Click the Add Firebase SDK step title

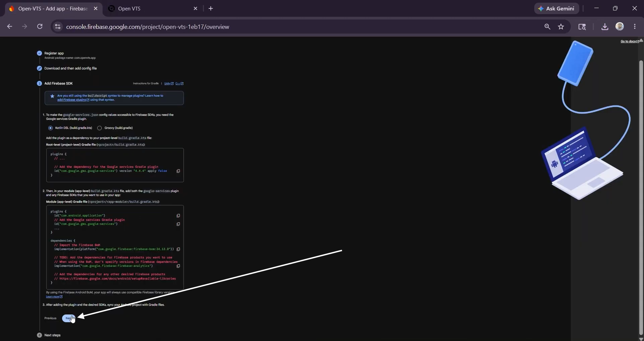(58, 83)
